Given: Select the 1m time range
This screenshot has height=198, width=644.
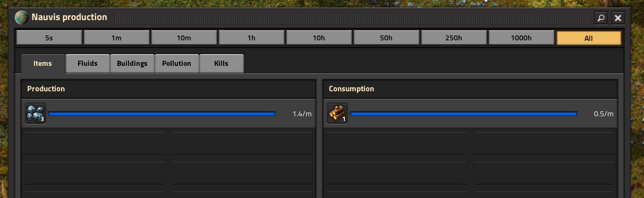Looking at the screenshot, I should (116, 38).
